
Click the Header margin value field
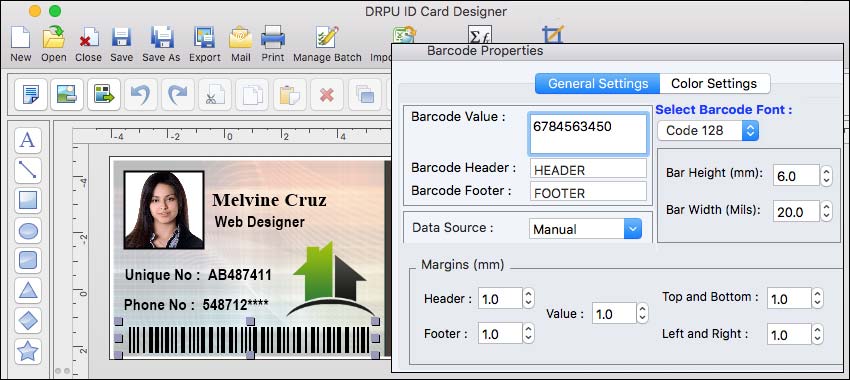coord(500,298)
